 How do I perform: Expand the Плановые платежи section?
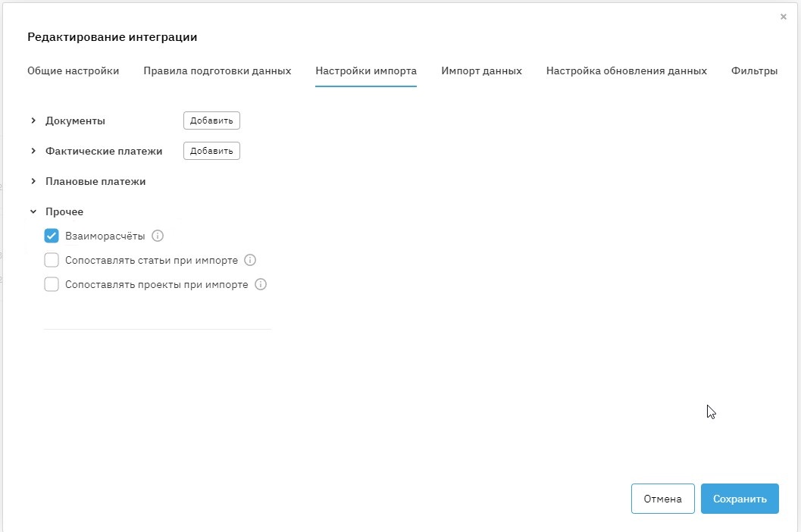33,181
